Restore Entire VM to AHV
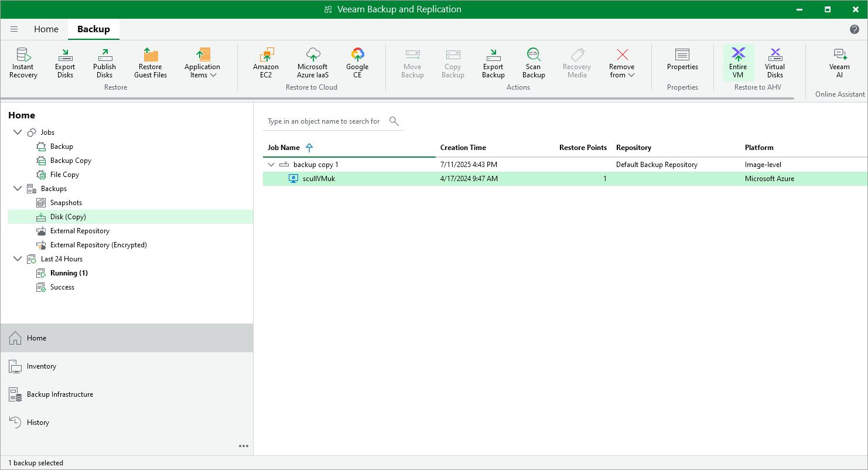Screen dimensions: 868x470 point(738,63)
